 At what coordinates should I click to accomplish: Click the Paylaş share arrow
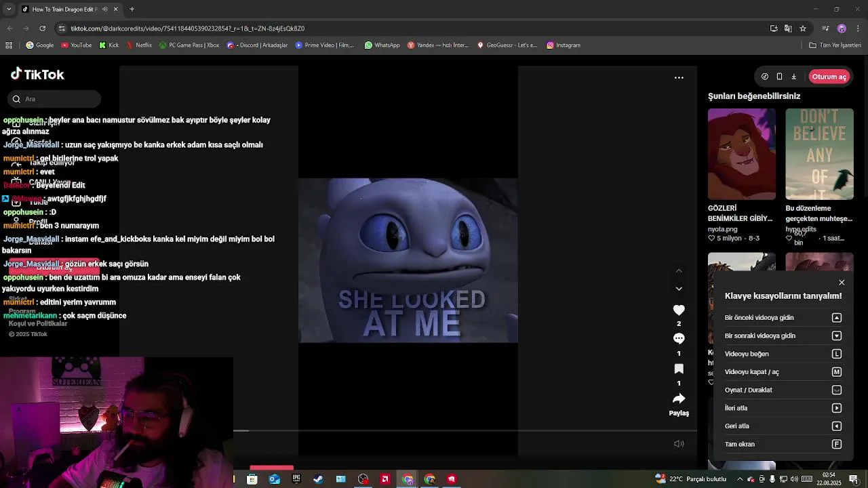[679, 399]
